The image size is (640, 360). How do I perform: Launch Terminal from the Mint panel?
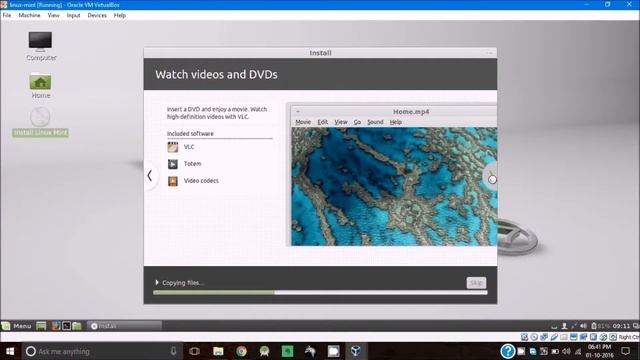coord(66,326)
